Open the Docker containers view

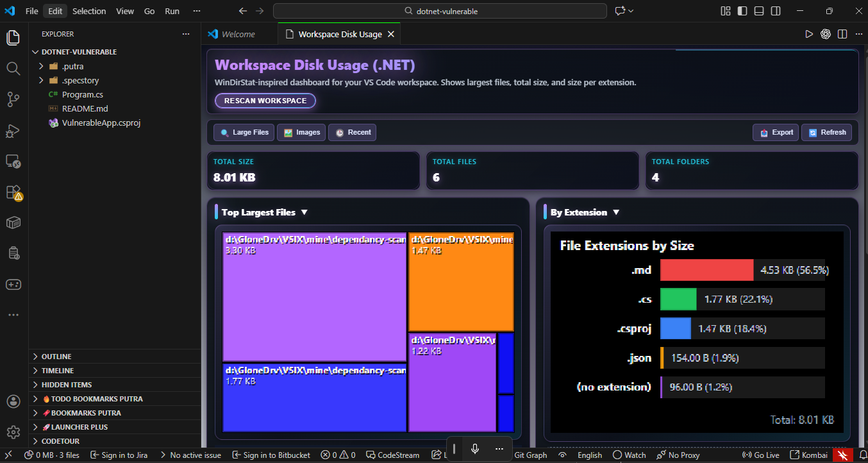(x=13, y=223)
